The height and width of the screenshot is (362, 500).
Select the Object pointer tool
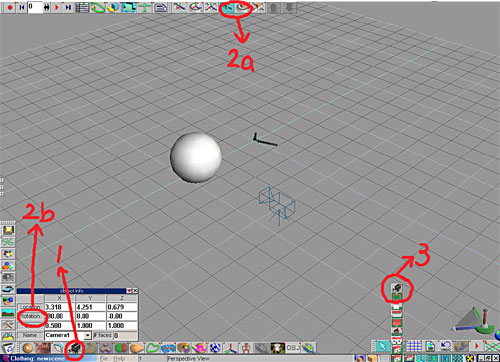pos(382,347)
